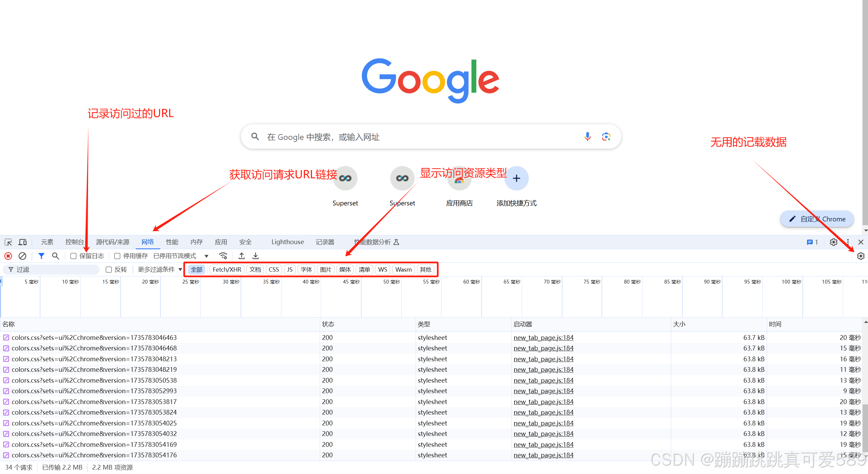Filter by CSS resources
This screenshot has height=474, width=868.
[x=274, y=270]
